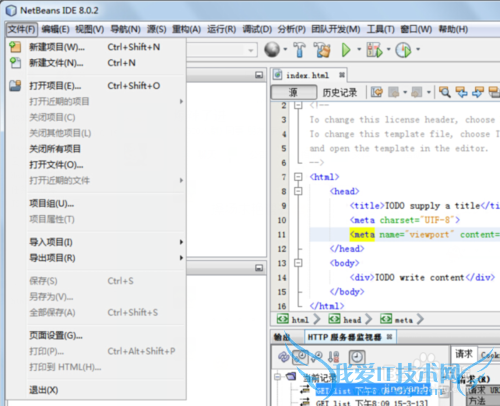Click the meta breadcrumb in the editor

click(397, 320)
